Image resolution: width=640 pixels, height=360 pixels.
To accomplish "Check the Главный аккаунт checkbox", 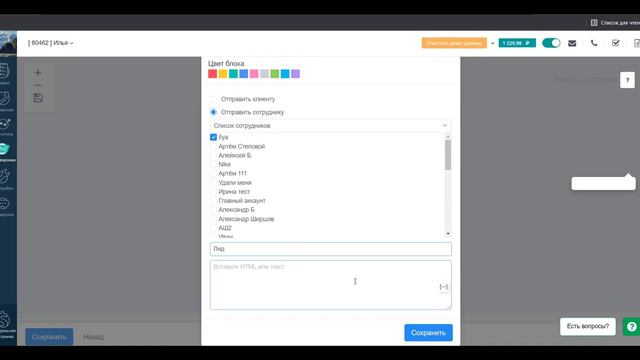I will point(213,200).
